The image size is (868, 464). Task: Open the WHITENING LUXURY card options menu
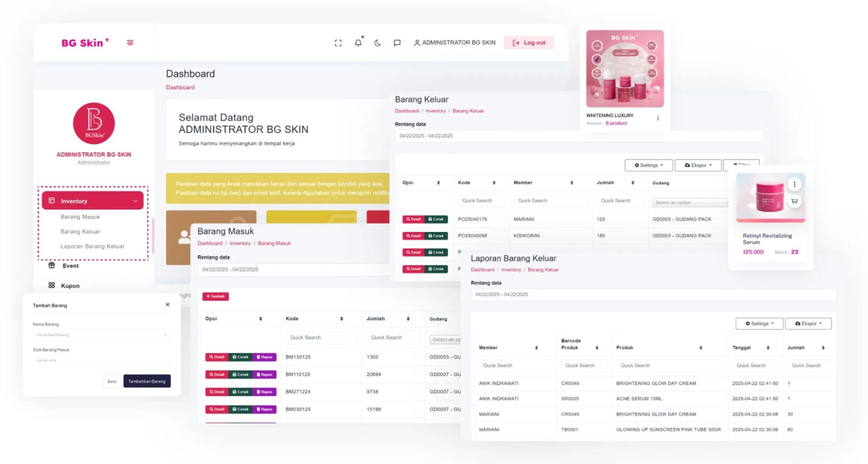coord(658,118)
